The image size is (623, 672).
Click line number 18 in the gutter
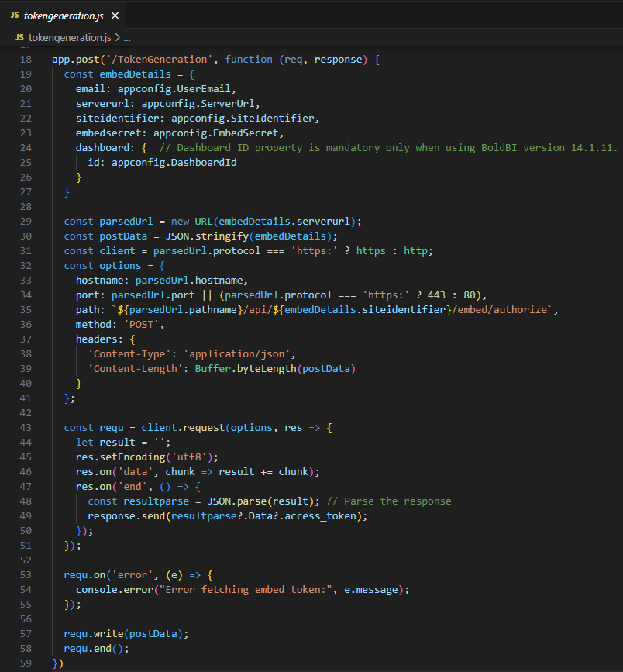click(x=25, y=60)
